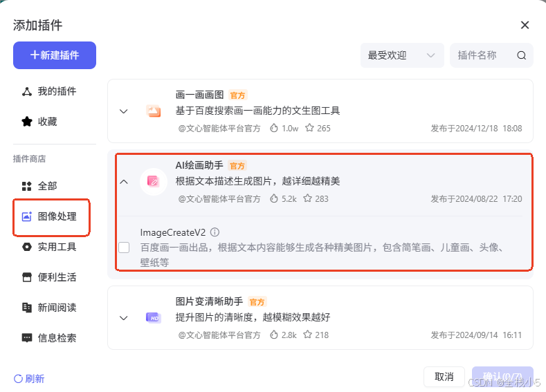Screen dimensions: 546x392
Task: Click ImageCreateV2 description starting 百度画一画出品
Action: tap(322, 255)
